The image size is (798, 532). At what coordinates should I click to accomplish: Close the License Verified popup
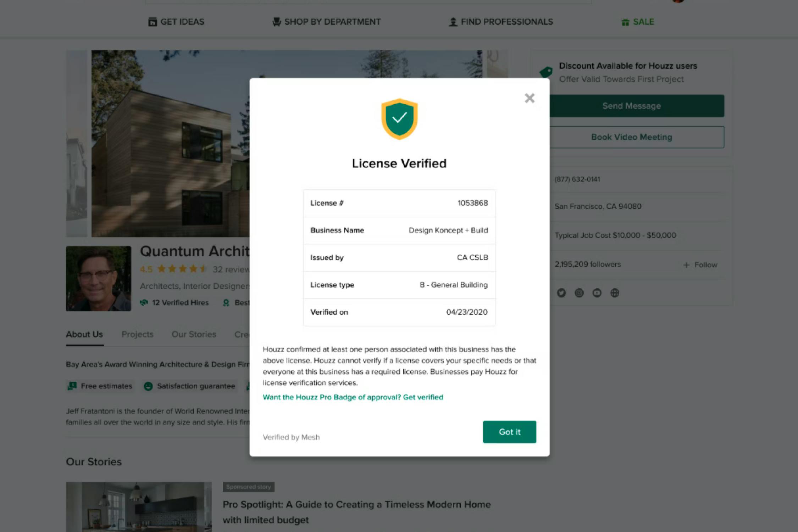[530, 98]
